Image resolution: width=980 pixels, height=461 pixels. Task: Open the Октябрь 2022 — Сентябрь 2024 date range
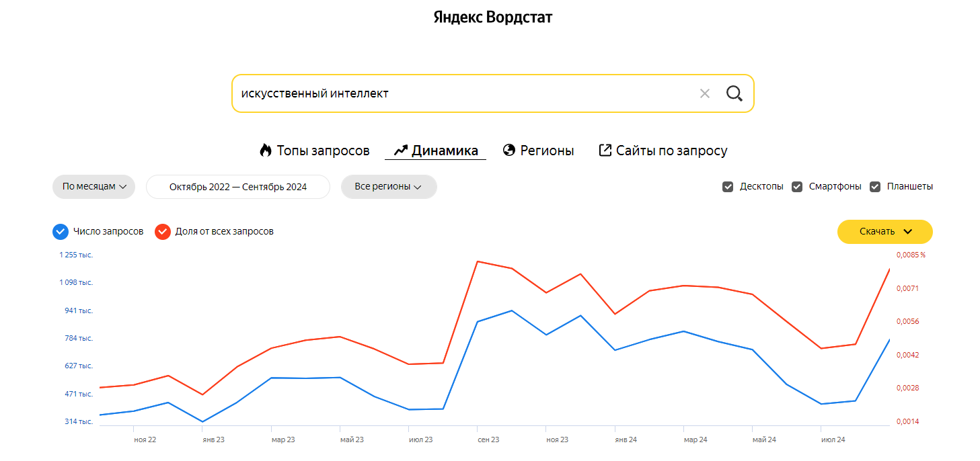[x=237, y=186]
